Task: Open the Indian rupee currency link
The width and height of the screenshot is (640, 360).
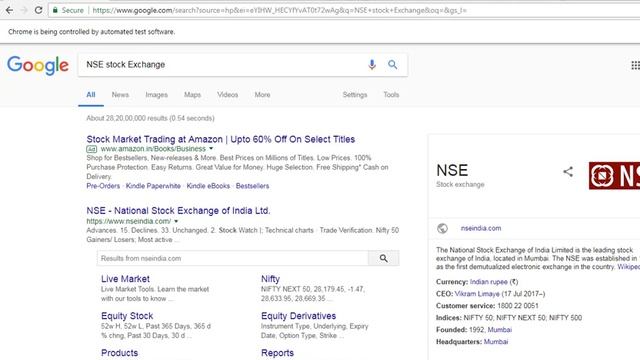Action: 489,282
